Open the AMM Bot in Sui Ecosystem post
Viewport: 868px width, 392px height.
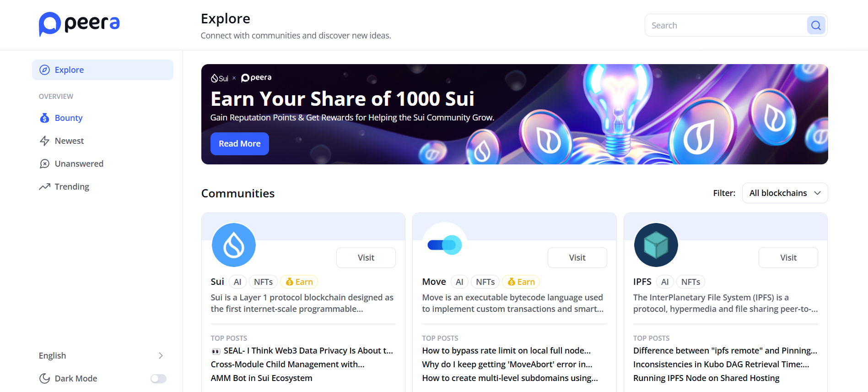261,378
